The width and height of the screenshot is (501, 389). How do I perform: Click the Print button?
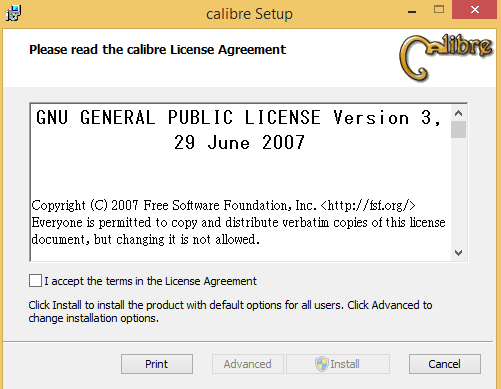(x=157, y=364)
